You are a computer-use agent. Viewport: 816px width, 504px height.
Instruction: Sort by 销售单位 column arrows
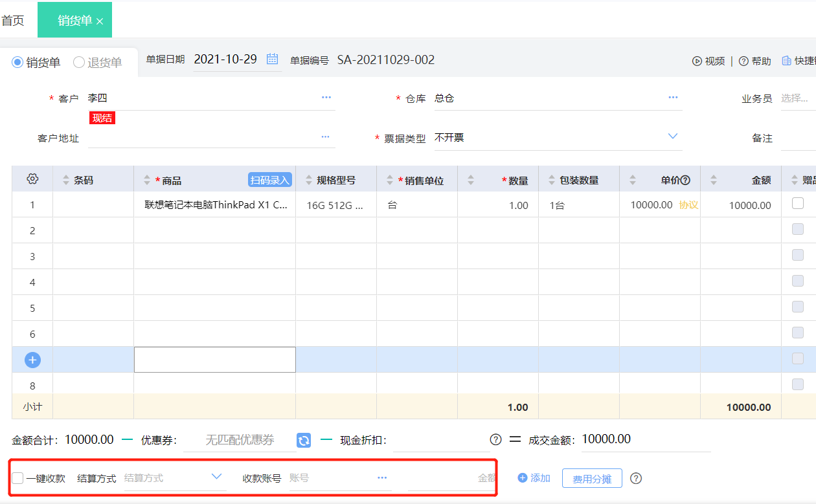[389, 181]
